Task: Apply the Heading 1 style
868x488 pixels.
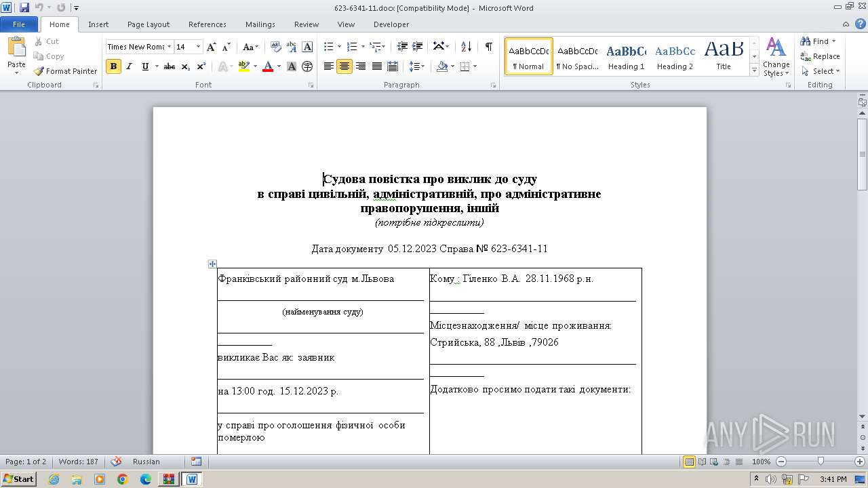Action: click(x=626, y=57)
